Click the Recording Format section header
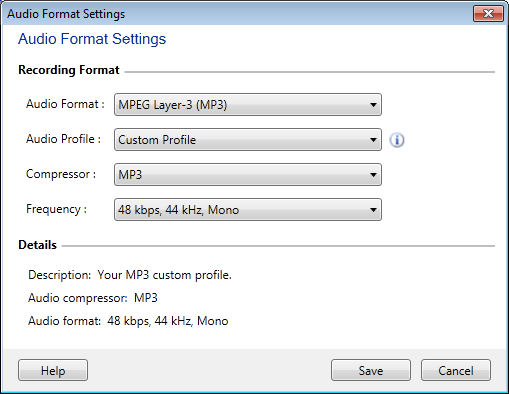 [69, 70]
